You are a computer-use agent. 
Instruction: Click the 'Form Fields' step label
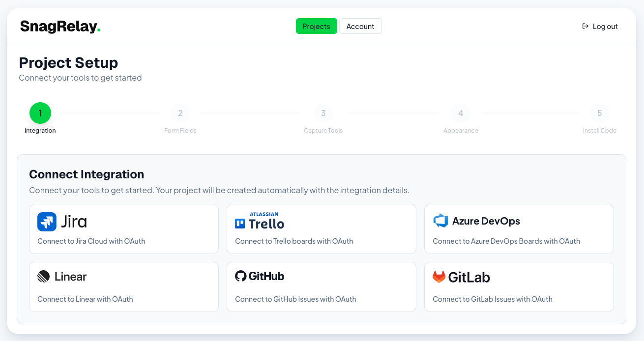pos(180,131)
